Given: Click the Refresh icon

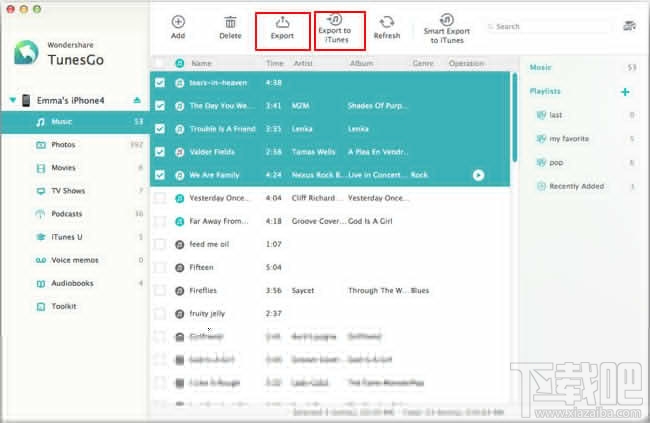Looking at the screenshot, I should click(387, 22).
